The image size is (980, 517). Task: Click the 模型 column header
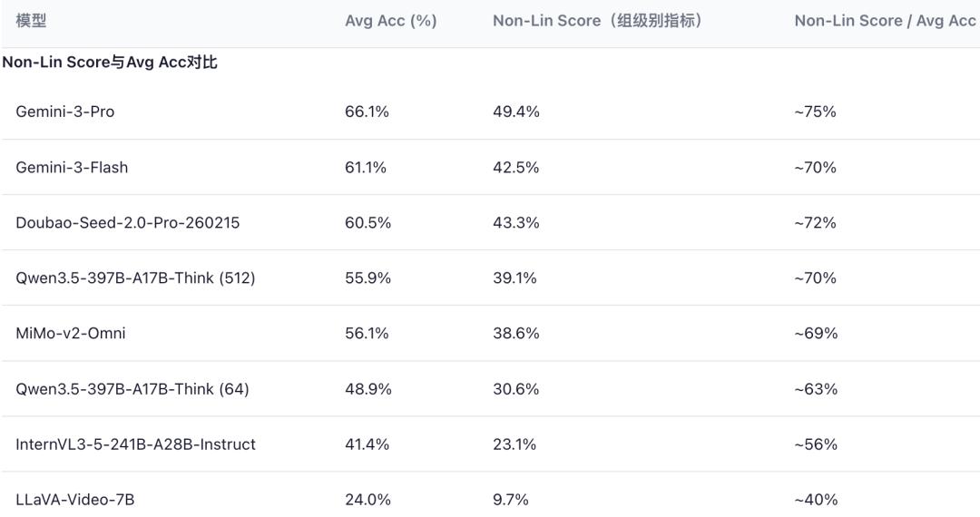coord(31,21)
